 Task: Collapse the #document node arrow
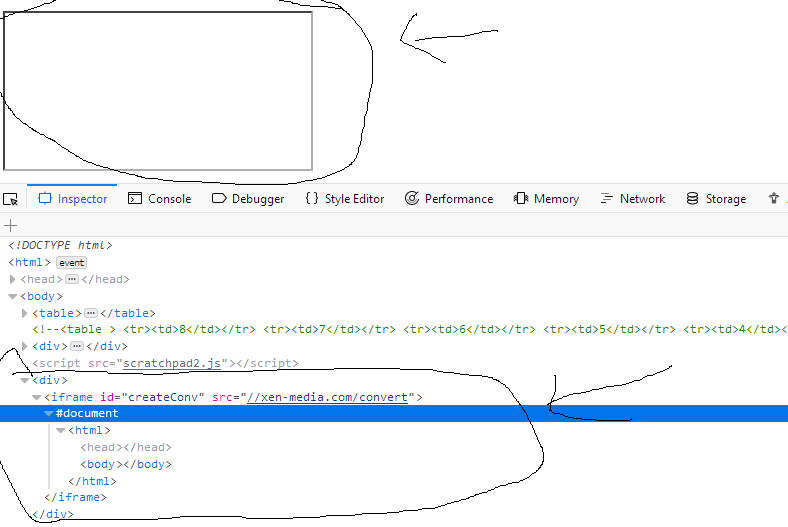(x=48, y=414)
